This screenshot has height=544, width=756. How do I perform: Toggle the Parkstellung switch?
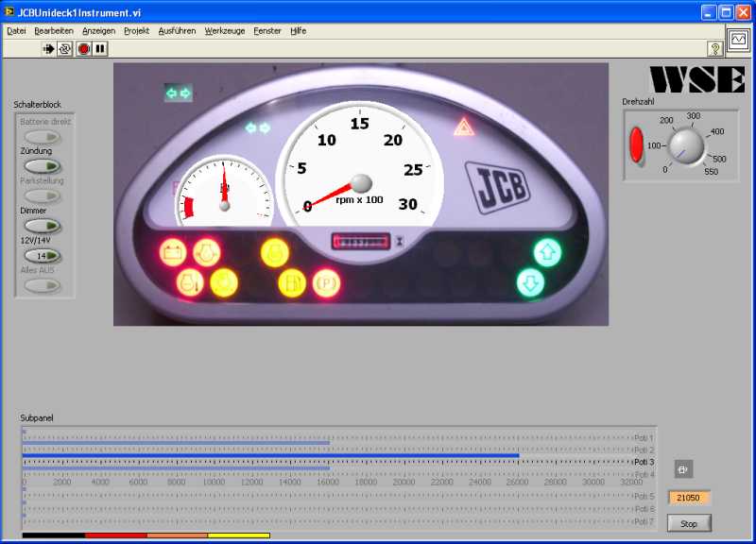[x=43, y=196]
